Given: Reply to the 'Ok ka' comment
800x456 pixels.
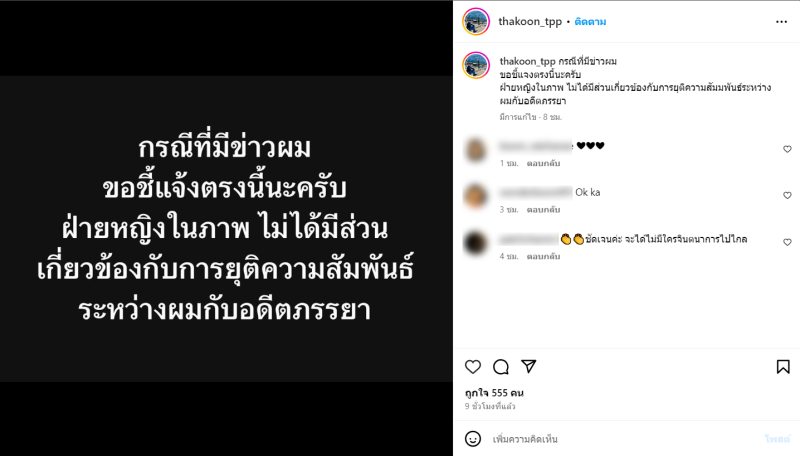Looking at the screenshot, I should [543, 210].
